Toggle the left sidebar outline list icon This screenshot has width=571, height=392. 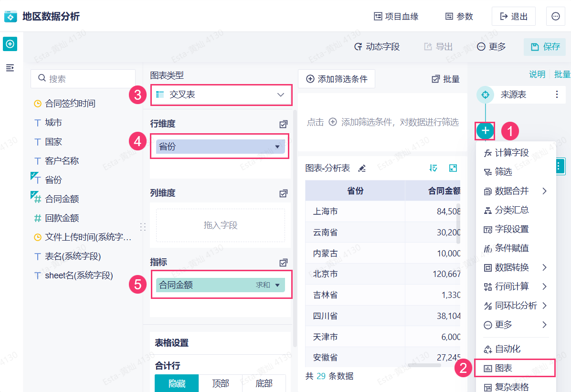(10, 68)
